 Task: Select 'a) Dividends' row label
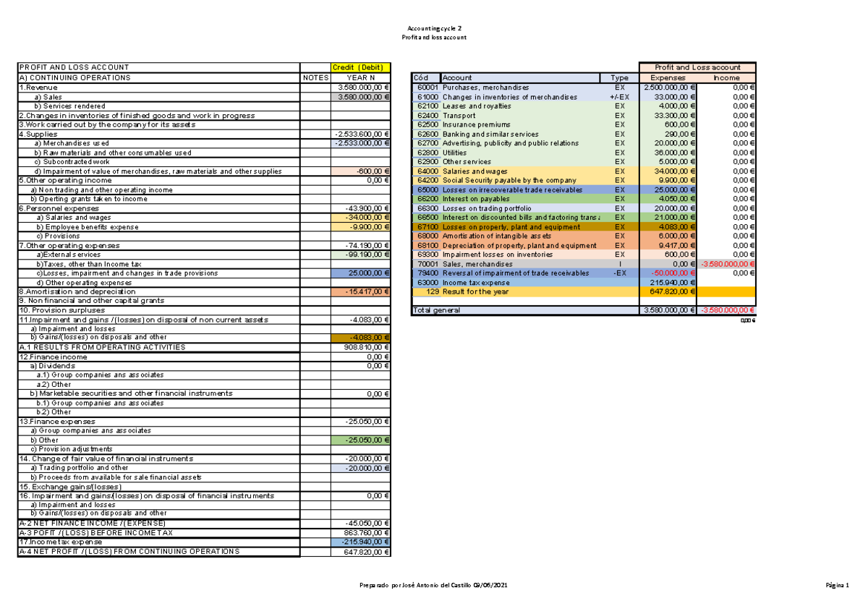pyautogui.click(x=52, y=366)
